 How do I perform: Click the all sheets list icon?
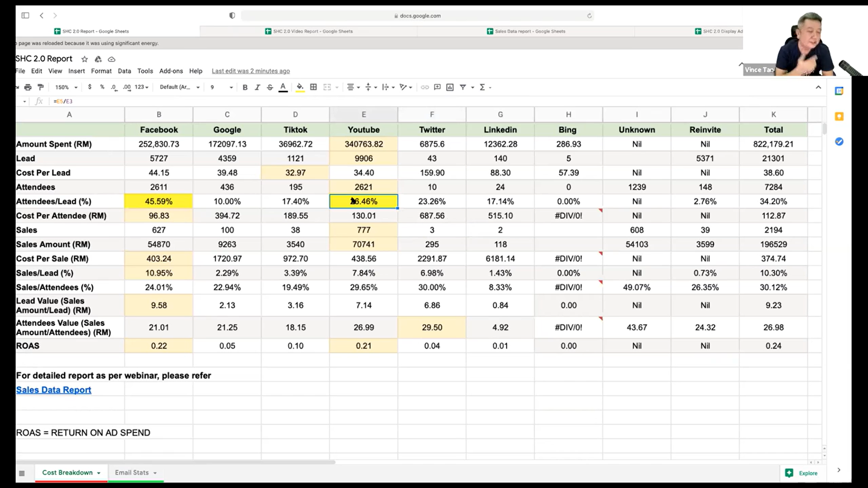pyautogui.click(x=22, y=473)
